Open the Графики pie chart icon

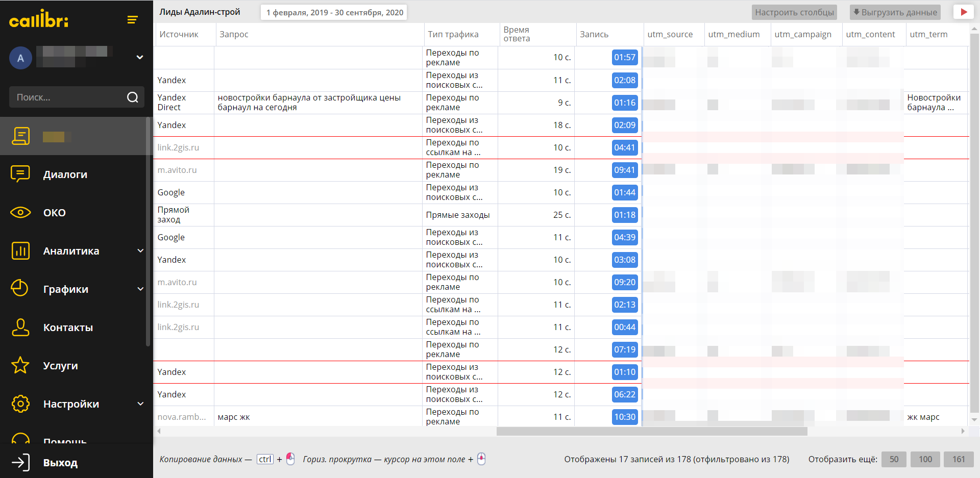[x=20, y=288]
